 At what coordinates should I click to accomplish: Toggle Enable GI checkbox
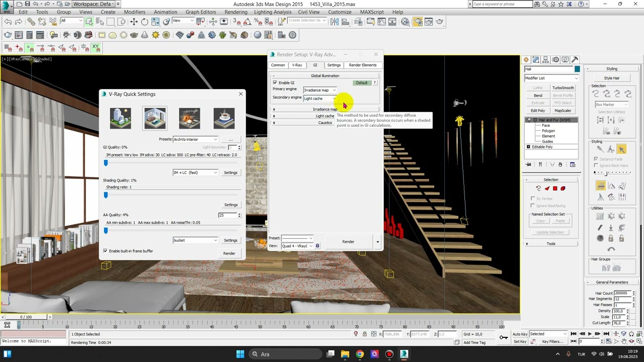pos(275,82)
